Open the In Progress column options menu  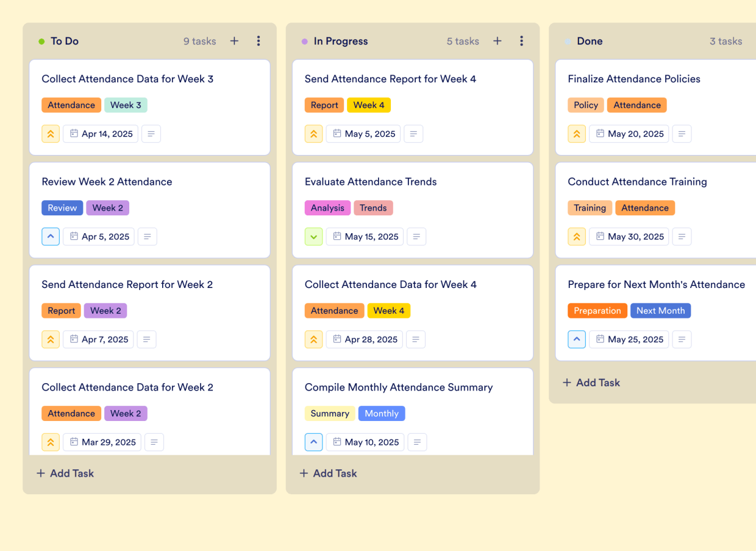click(522, 41)
